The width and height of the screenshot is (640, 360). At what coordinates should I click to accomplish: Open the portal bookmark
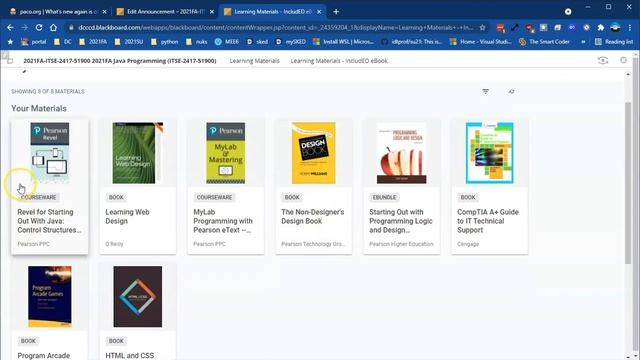coord(34,42)
